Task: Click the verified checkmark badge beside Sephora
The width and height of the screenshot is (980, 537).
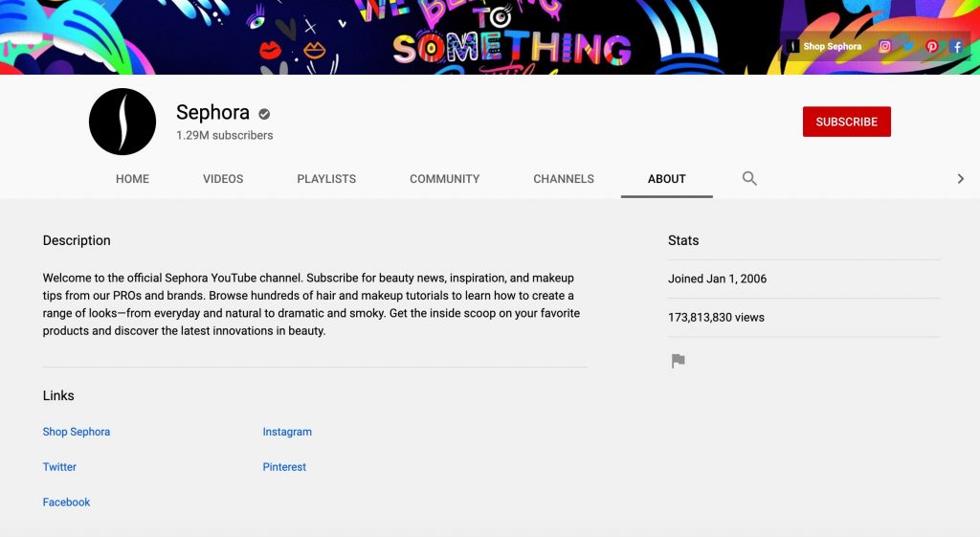Action: 264,114
